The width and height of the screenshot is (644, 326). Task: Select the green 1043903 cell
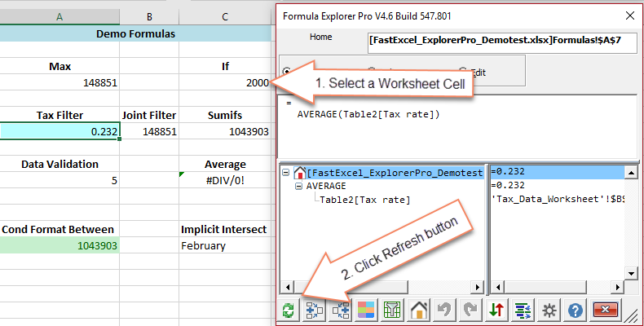coord(60,245)
